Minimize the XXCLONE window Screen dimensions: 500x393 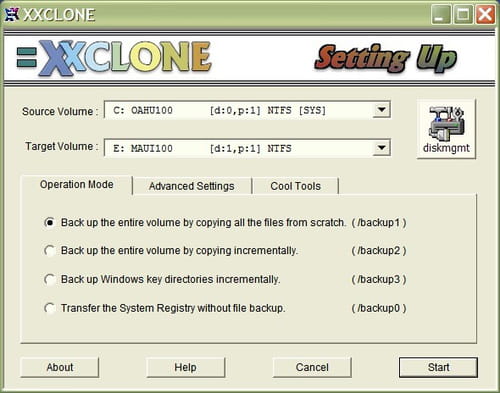click(x=441, y=14)
